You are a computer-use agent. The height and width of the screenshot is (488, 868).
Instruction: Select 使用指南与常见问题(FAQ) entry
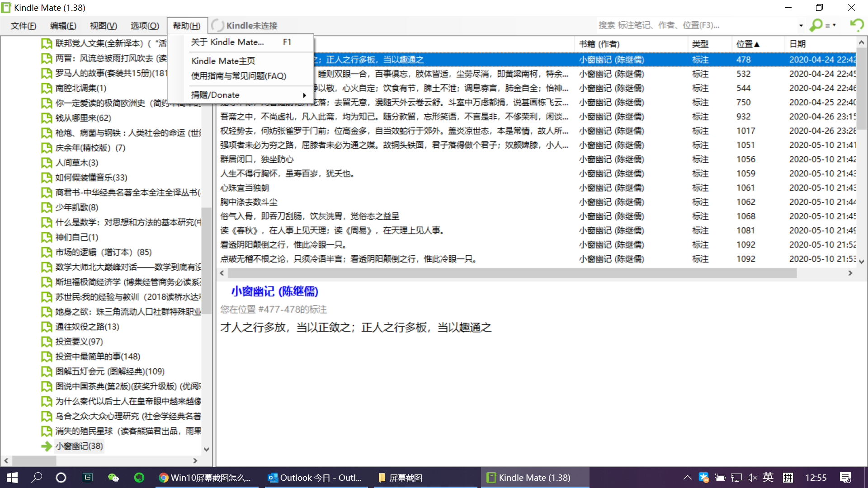239,76
